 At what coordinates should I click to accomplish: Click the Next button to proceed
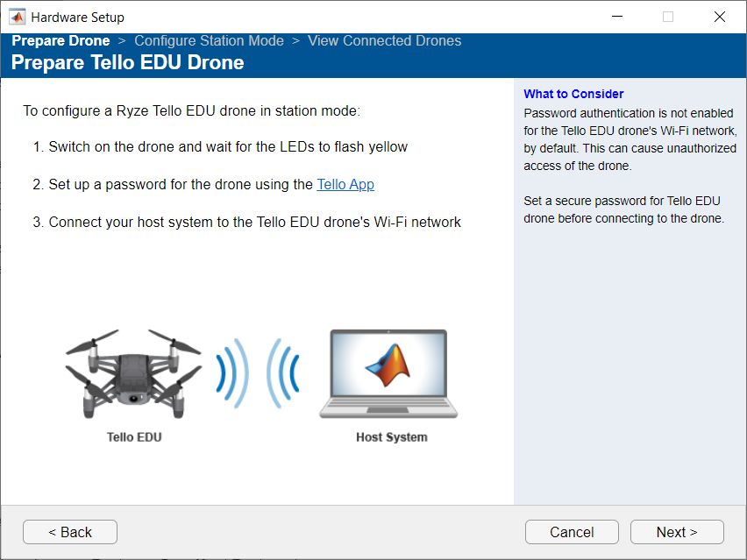[676, 532]
